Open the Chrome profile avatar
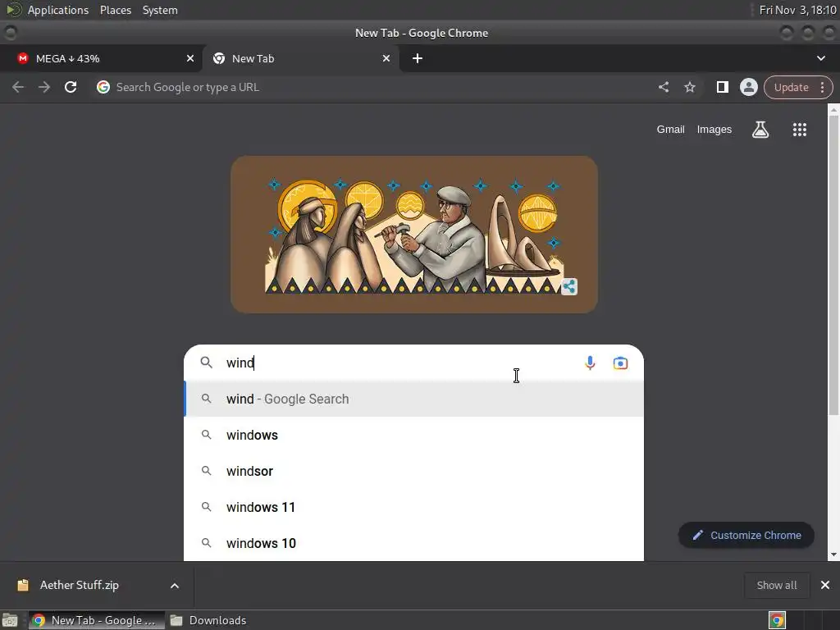840x630 pixels. 748,87
